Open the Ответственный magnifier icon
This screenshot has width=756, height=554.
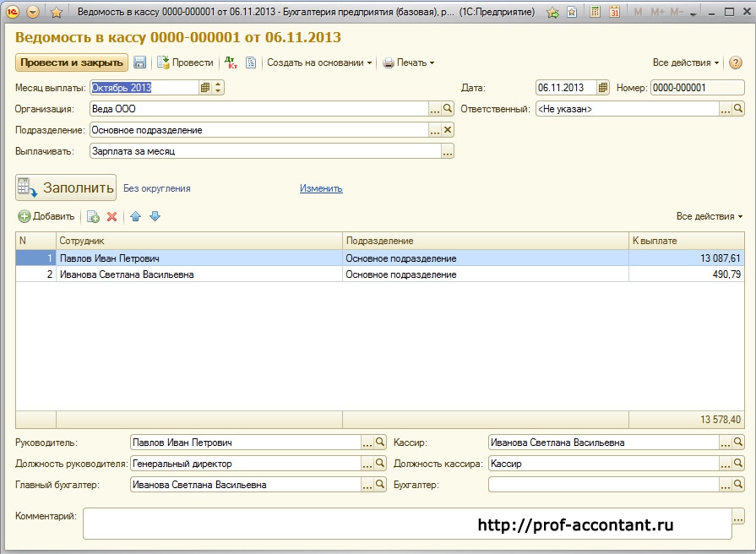pyautogui.click(x=738, y=109)
